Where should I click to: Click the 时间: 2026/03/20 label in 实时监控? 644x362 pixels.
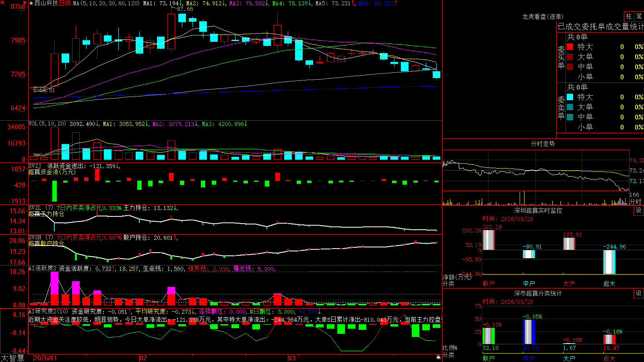tap(508, 219)
